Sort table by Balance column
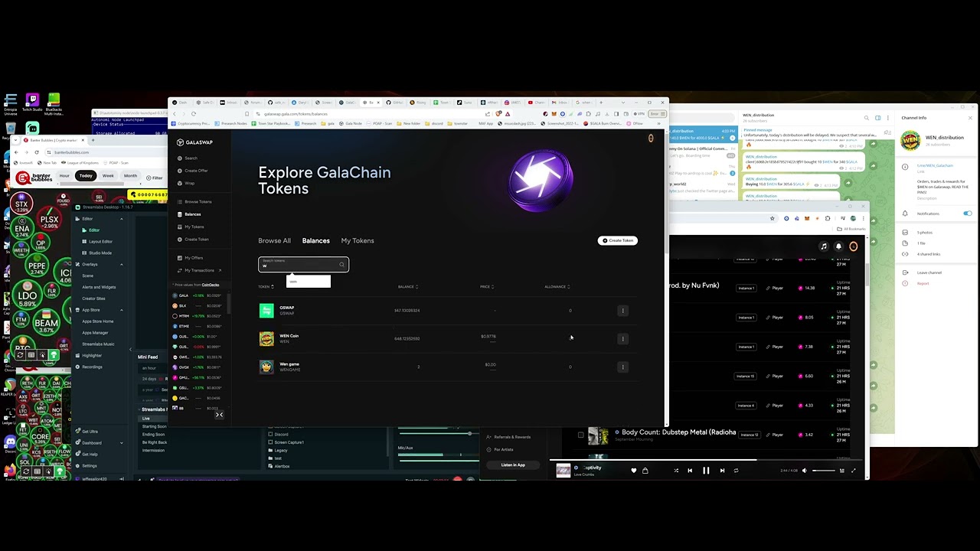980x551 pixels. click(x=407, y=287)
